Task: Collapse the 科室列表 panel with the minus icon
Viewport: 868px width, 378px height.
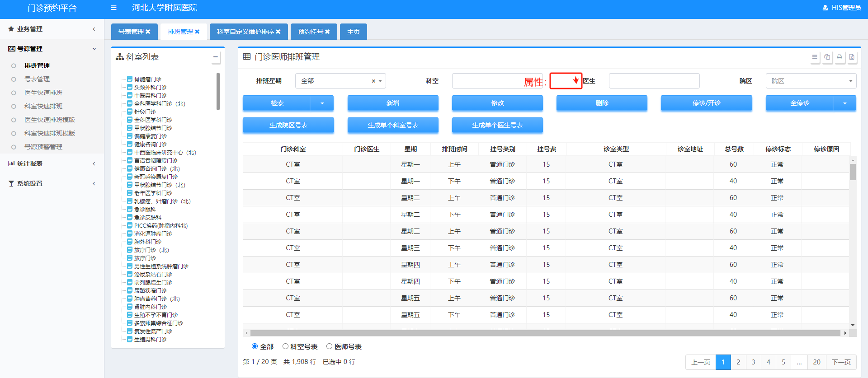Action: (x=216, y=57)
